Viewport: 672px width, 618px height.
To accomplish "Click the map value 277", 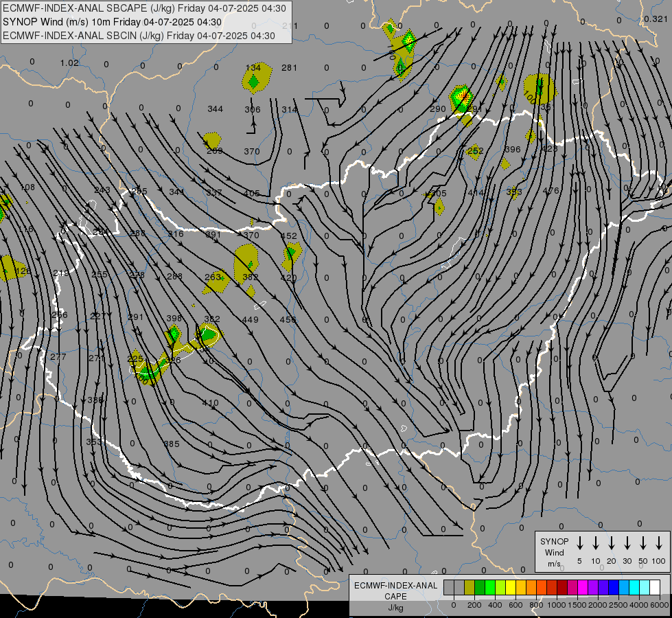I will tap(58, 357).
